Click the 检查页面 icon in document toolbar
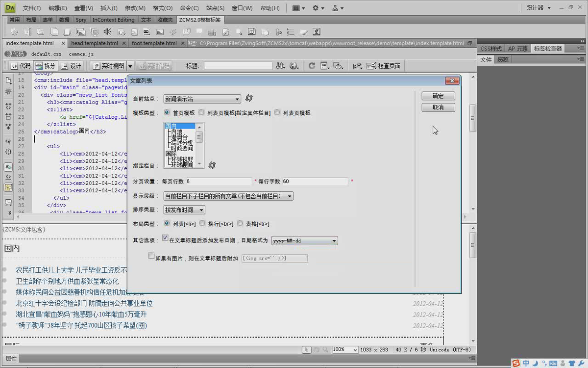Image resolution: width=588 pixels, height=368 pixels. [x=371, y=66]
